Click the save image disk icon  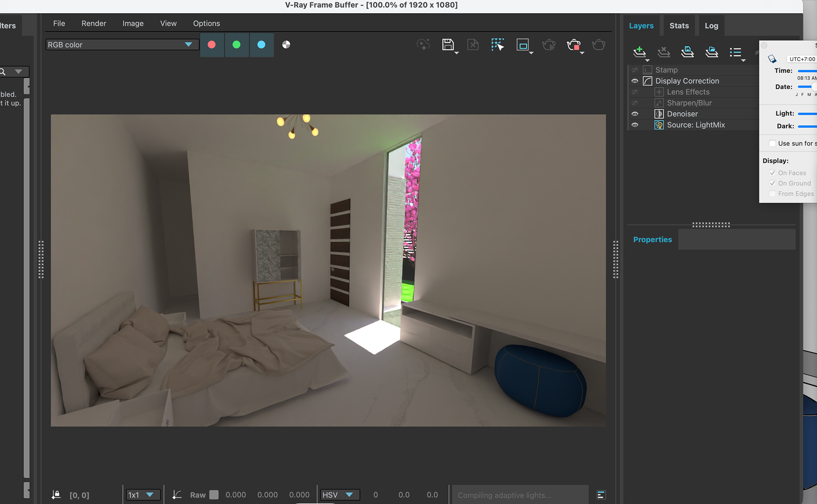448,45
